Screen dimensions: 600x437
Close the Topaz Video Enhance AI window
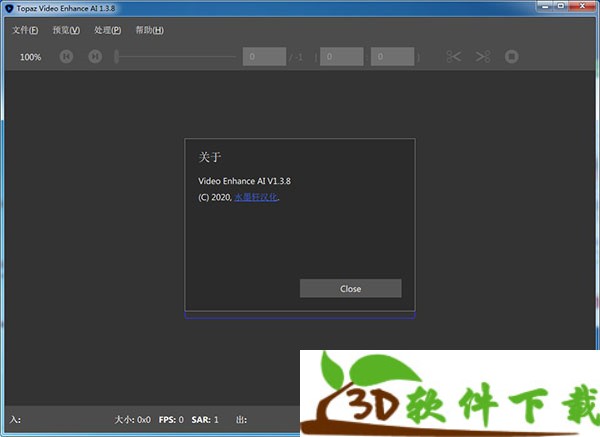(x=582, y=6)
